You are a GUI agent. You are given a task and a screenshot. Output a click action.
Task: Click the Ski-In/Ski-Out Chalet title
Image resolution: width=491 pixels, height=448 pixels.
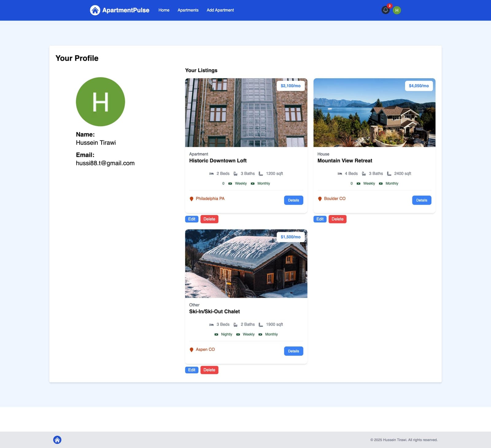215,312
